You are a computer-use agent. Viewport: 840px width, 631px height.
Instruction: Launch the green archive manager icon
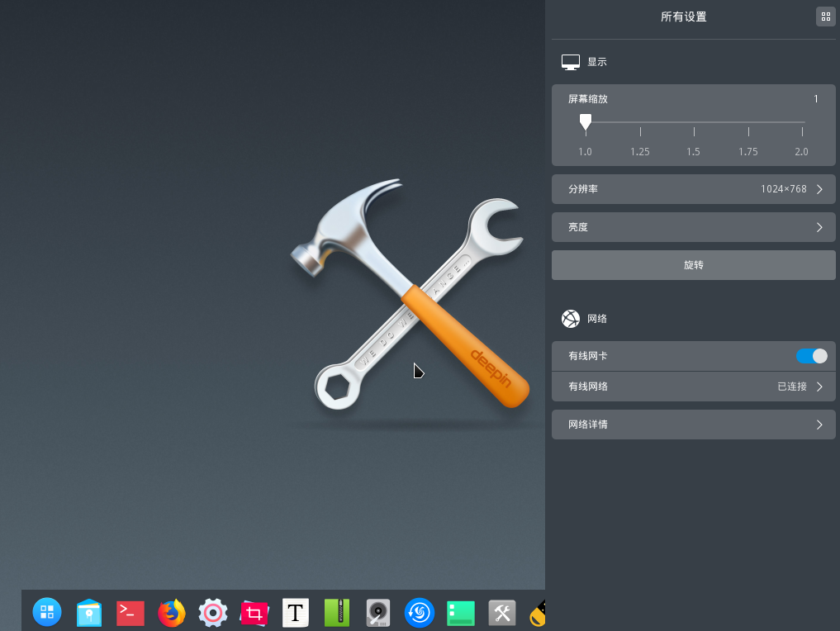(337, 612)
